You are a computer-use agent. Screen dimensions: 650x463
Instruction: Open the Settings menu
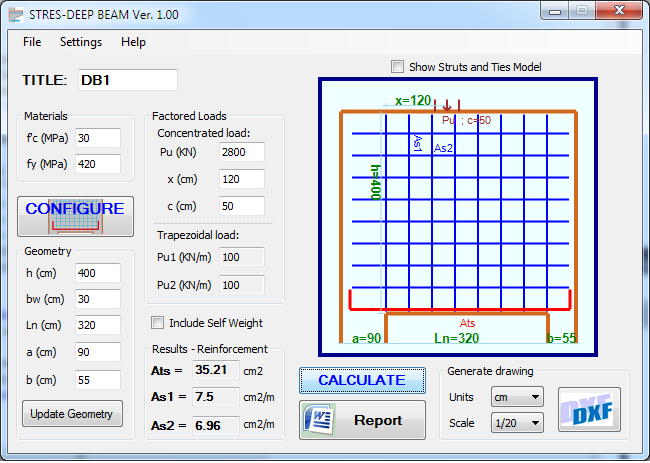pos(81,42)
